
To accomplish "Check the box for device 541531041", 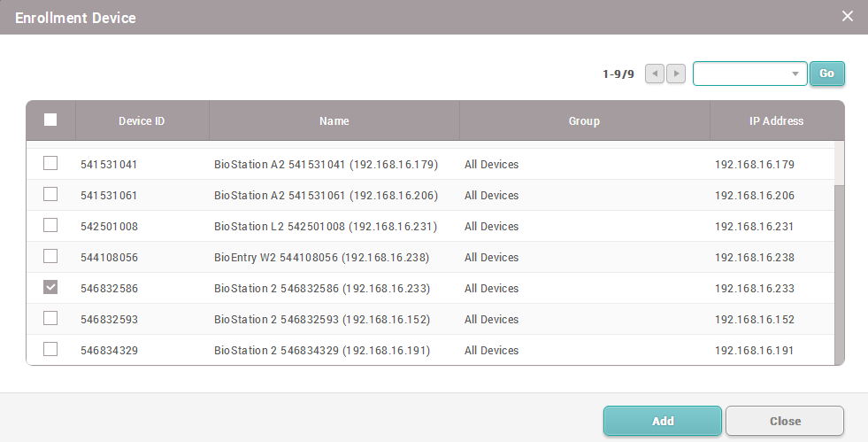I will [50, 164].
